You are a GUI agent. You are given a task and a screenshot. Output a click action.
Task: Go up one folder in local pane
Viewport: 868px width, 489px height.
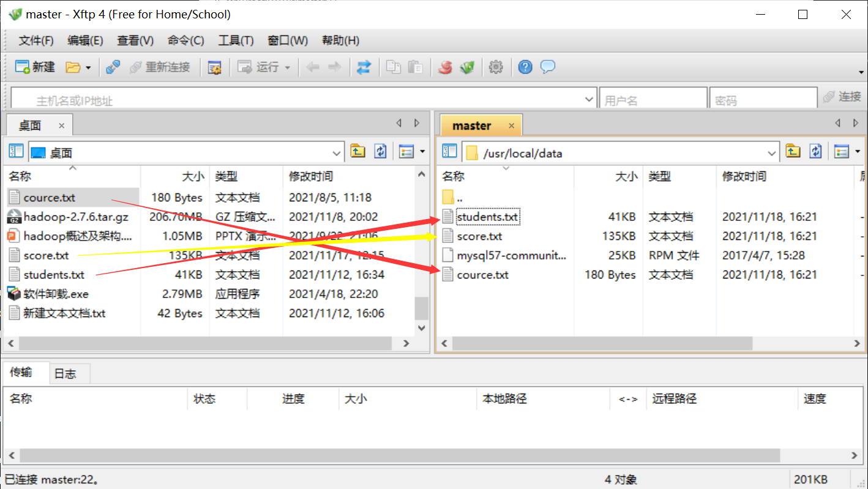[x=357, y=151]
